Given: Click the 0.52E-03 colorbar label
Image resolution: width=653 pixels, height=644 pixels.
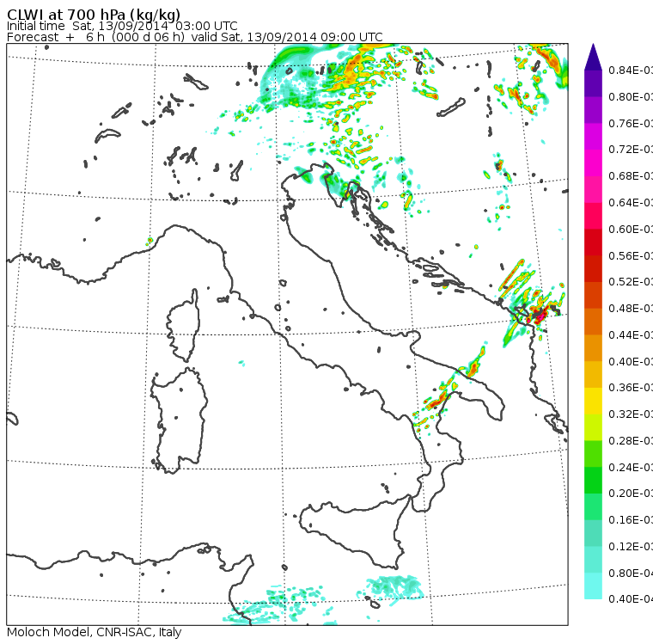Looking at the screenshot, I should click(x=631, y=282).
